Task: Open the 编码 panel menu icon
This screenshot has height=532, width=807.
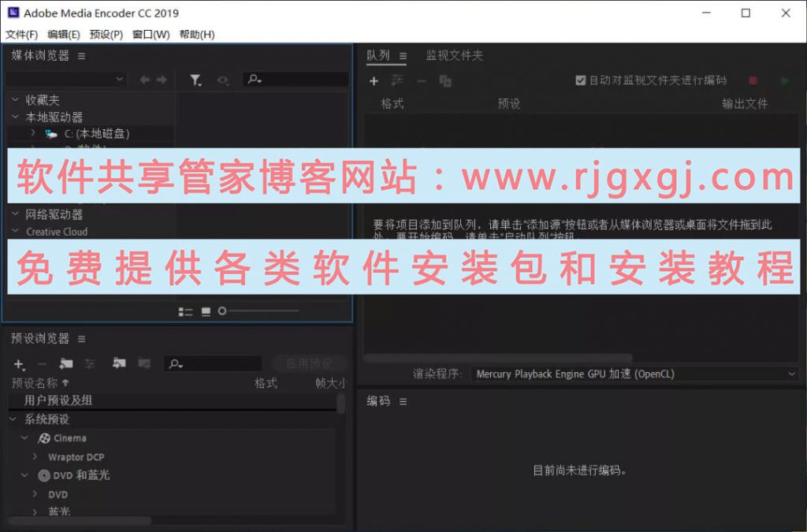Action: 403,402
